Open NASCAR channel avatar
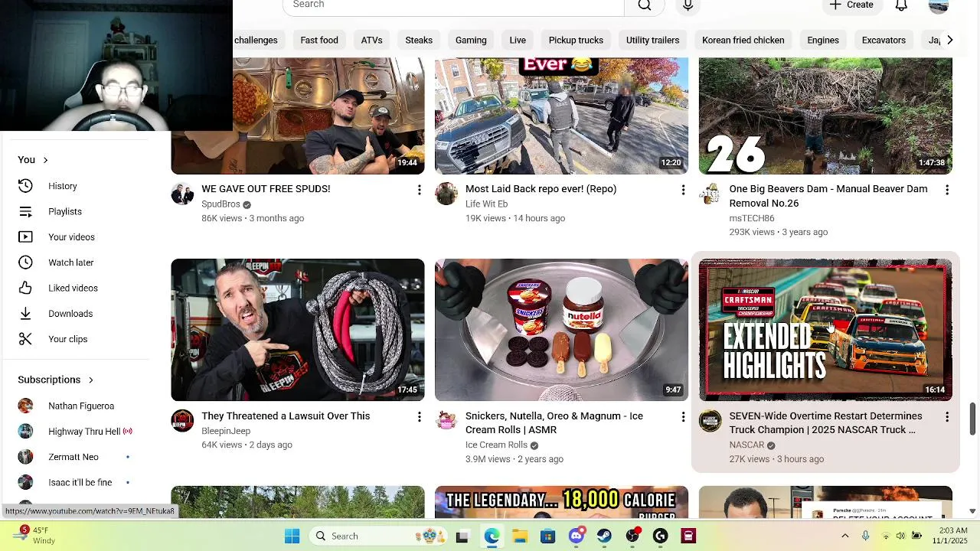The width and height of the screenshot is (980, 551). (x=710, y=421)
